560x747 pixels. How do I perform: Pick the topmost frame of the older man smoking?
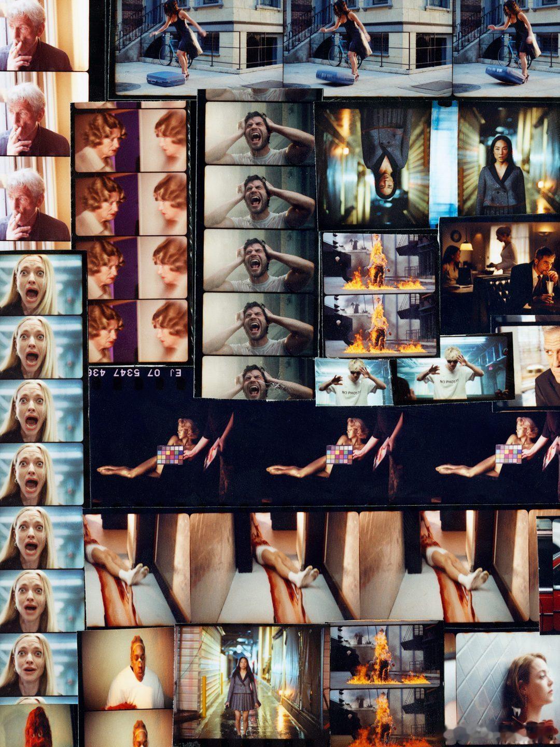(44, 35)
